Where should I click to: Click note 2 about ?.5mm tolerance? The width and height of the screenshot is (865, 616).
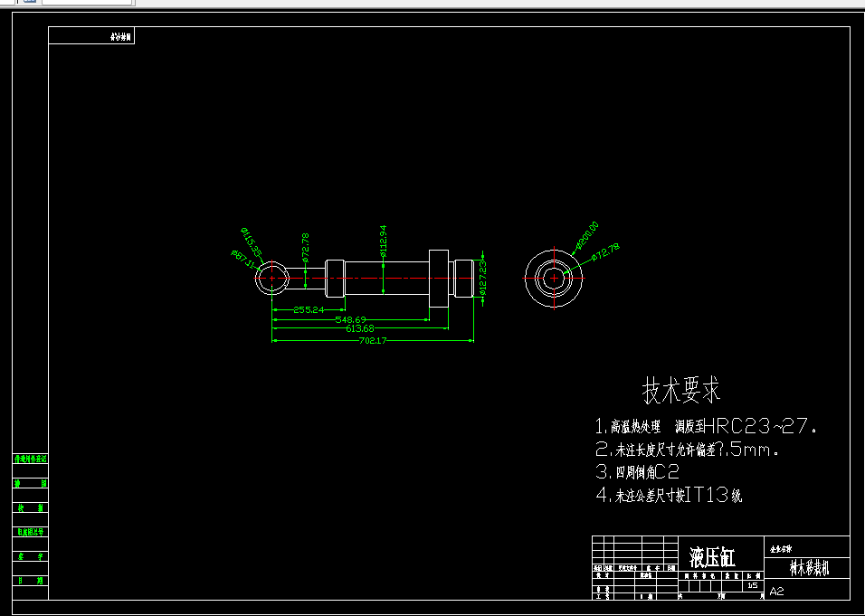(x=688, y=450)
